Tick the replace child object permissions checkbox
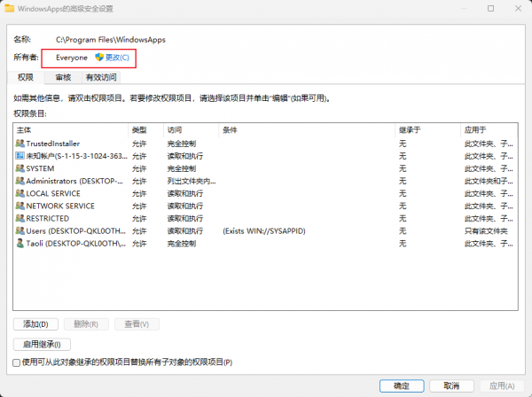This screenshot has width=532, height=397. (16, 362)
